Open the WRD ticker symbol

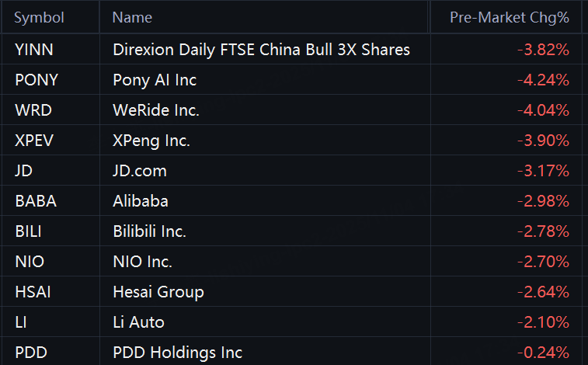[33, 110]
